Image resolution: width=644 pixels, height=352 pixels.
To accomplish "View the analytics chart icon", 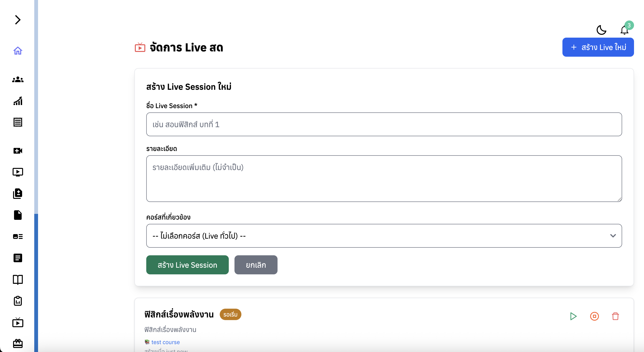I will click(18, 101).
